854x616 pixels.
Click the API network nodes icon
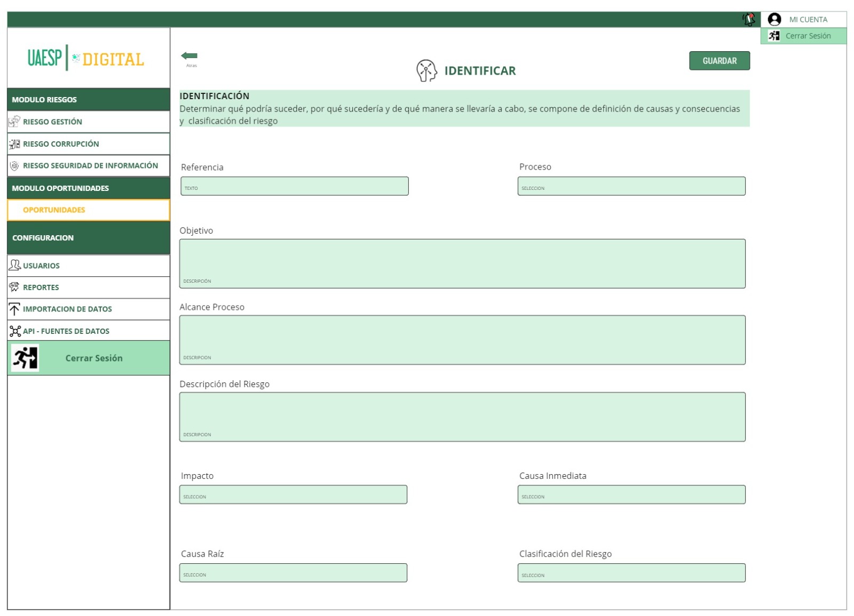[x=15, y=331]
